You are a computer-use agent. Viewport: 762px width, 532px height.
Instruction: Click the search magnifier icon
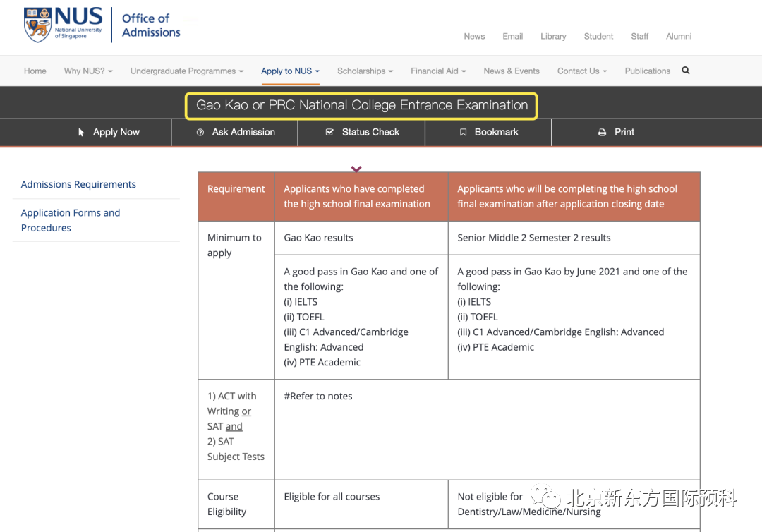click(686, 71)
